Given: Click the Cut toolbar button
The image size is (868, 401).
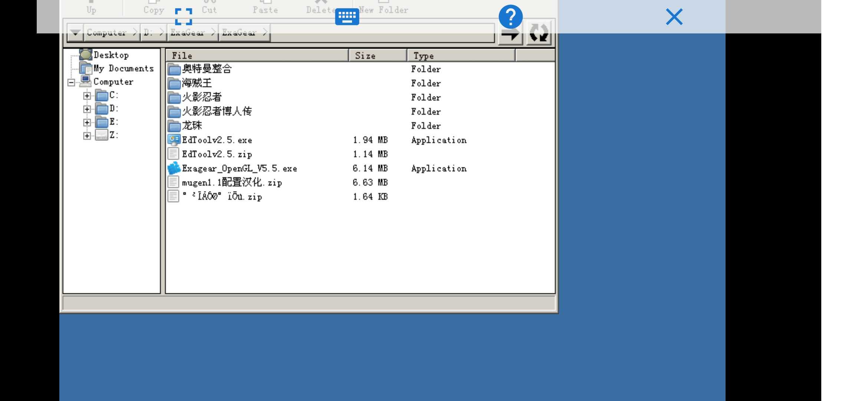Looking at the screenshot, I should (x=209, y=8).
